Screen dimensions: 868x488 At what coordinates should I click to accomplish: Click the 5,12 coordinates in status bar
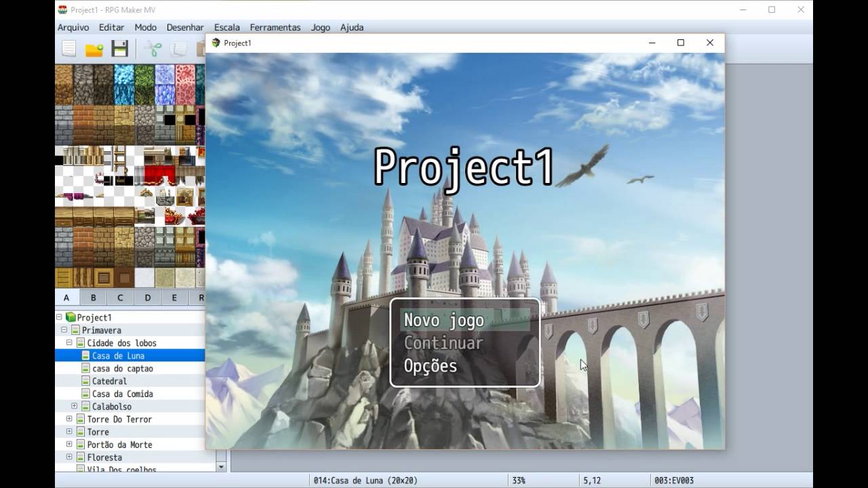click(x=592, y=481)
